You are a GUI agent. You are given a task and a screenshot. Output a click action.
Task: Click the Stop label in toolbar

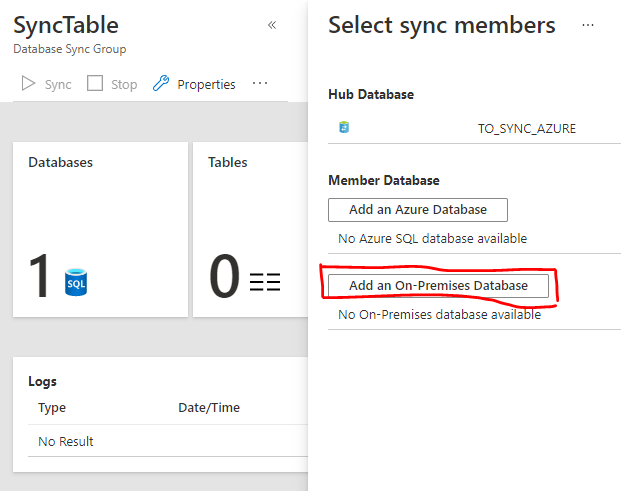(124, 84)
